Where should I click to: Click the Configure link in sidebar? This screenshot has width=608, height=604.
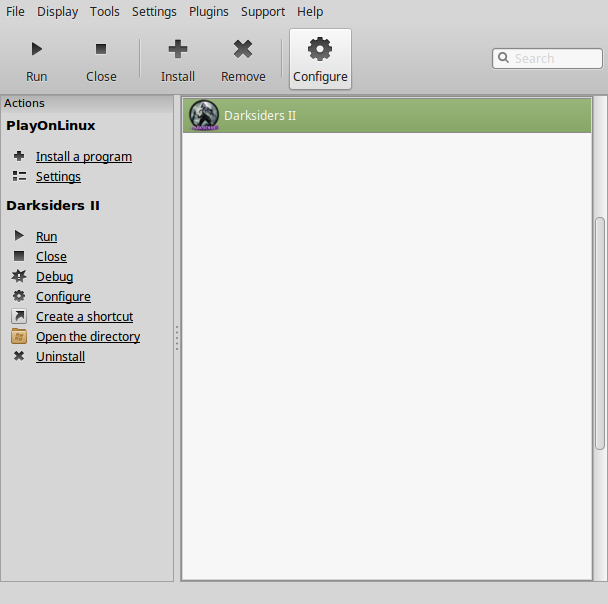coord(63,297)
